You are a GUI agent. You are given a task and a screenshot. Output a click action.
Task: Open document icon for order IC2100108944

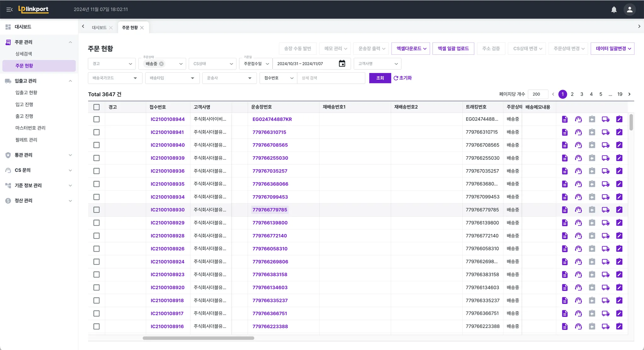[x=564, y=119]
